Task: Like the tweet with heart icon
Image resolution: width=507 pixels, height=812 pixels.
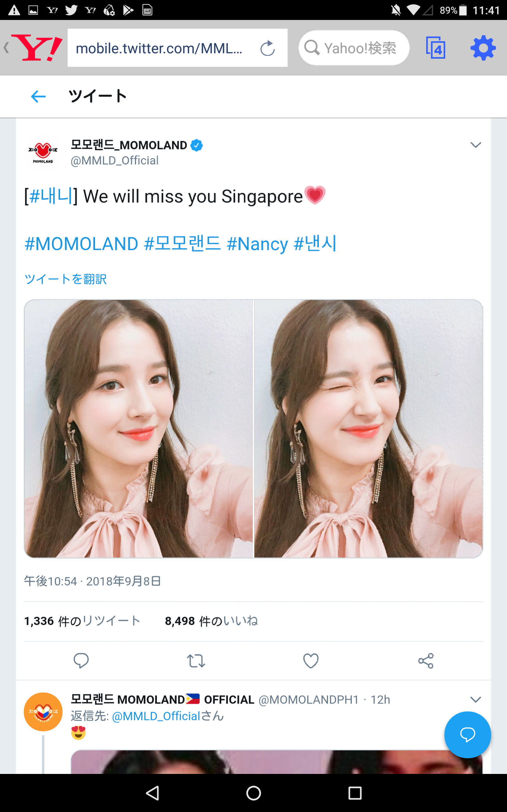Action: coord(311,661)
